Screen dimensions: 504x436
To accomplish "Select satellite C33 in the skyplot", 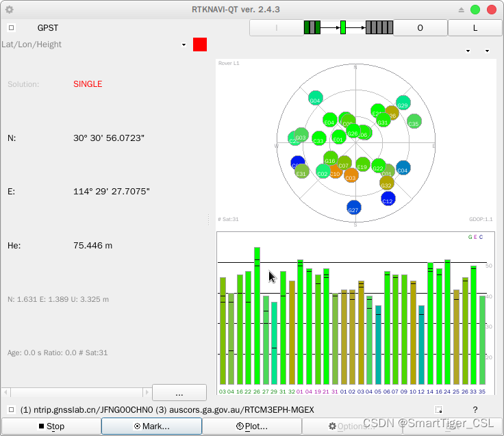I will pyautogui.click(x=319, y=138).
